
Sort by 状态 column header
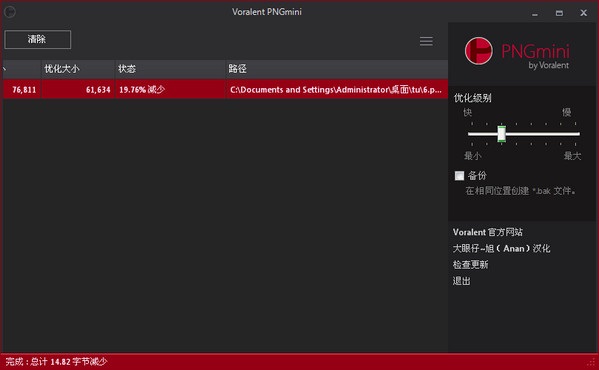tap(170, 69)
